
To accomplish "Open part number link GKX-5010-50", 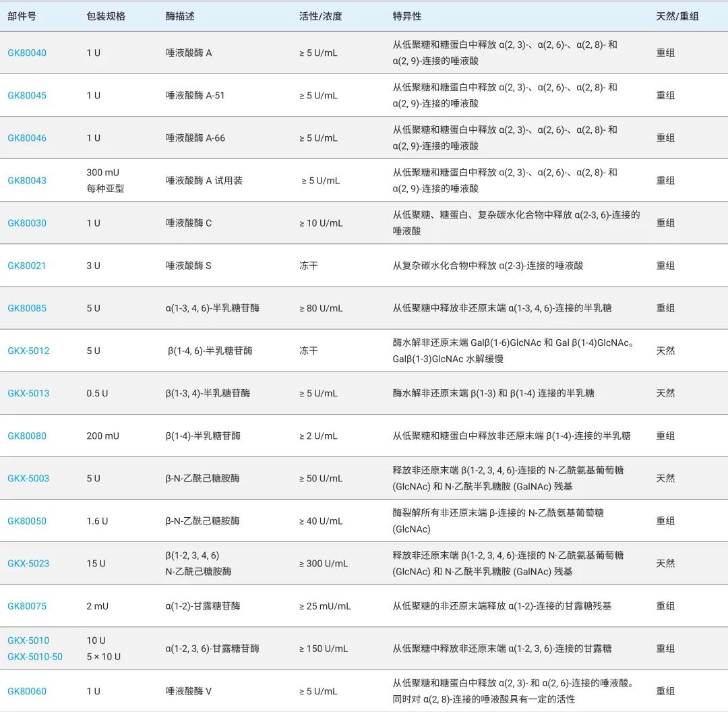I will pyautogui.click(x=35, y=657).
